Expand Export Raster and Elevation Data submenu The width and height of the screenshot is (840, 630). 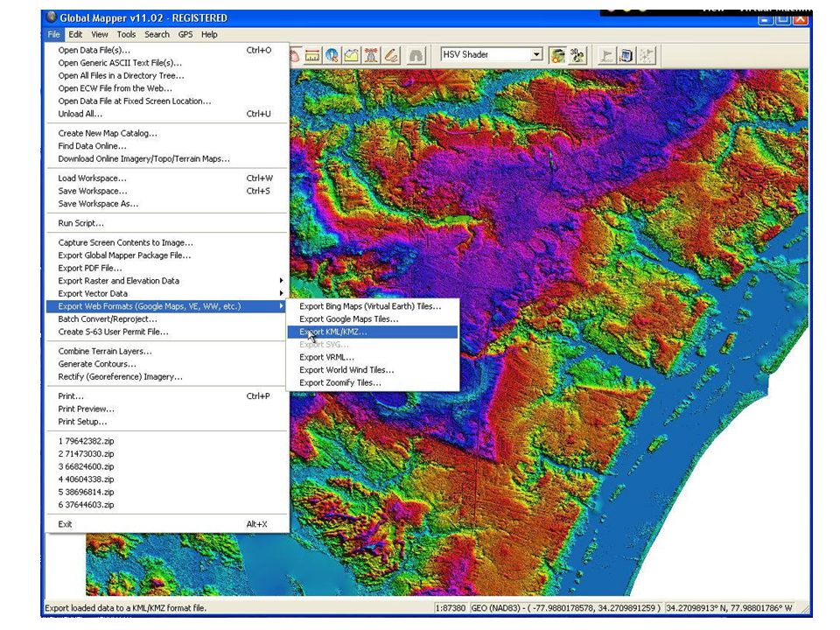166,281
